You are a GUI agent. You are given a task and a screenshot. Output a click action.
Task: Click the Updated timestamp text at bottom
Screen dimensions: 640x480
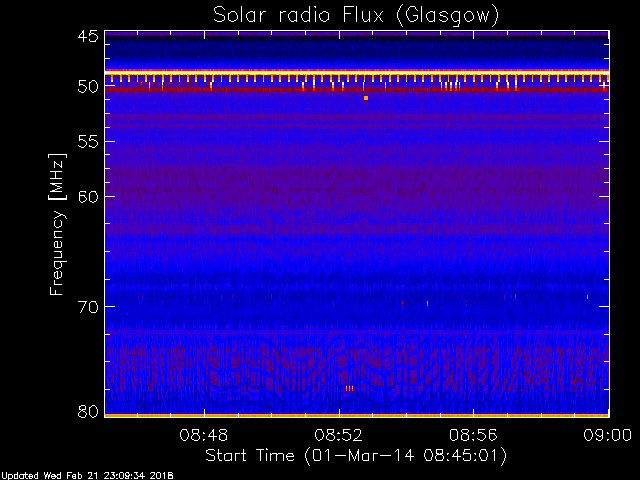pos(87,476)
